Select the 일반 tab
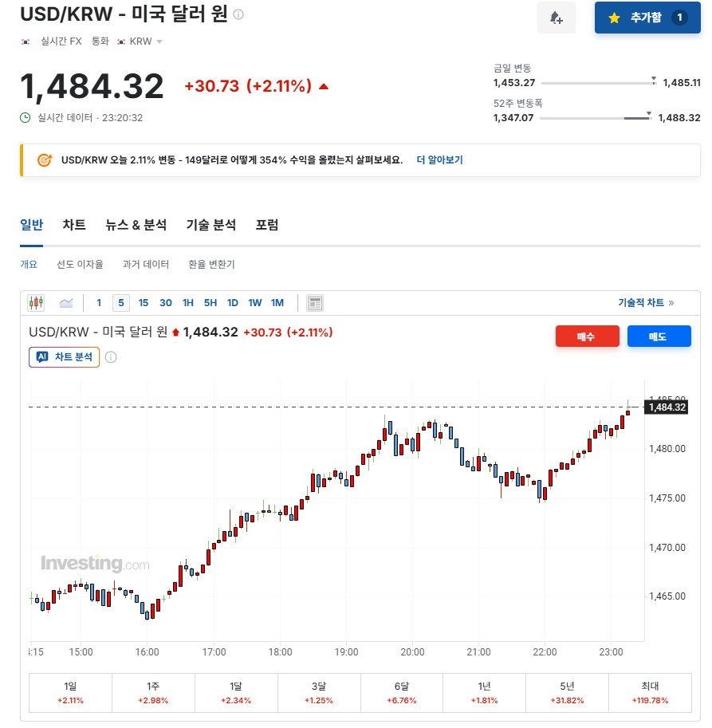This screenshot has width=712, height=728. [x=32, y=225]
